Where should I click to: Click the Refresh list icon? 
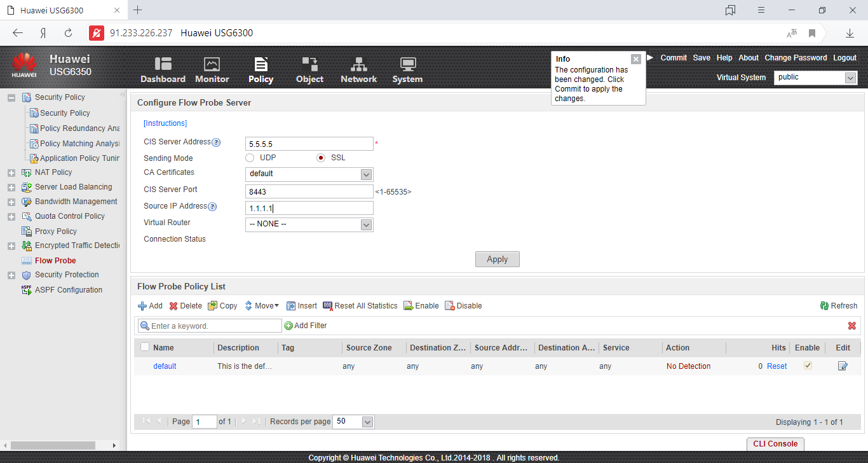pyautogui.click(x=824, y=306)
